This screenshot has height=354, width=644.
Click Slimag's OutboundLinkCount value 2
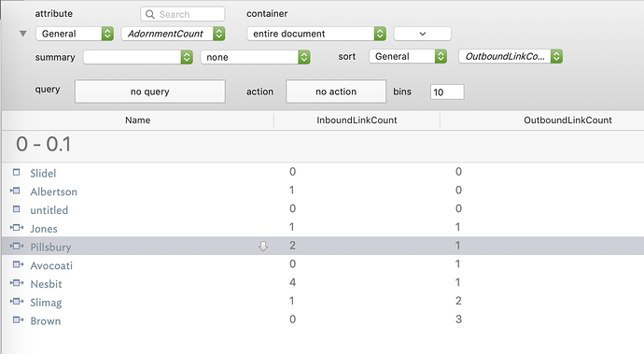pyautogui.click(x=458, y=301)
